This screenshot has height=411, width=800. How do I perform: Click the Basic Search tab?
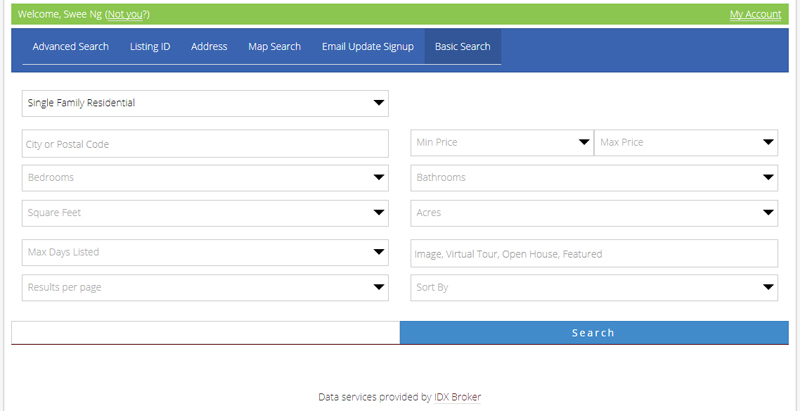(x=462, y=47)
